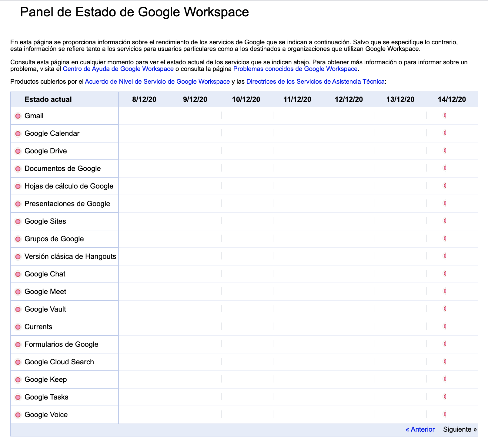Click the status icon beside Google Keep
Screen dimensions: 488x448
(x=18, y=380)
